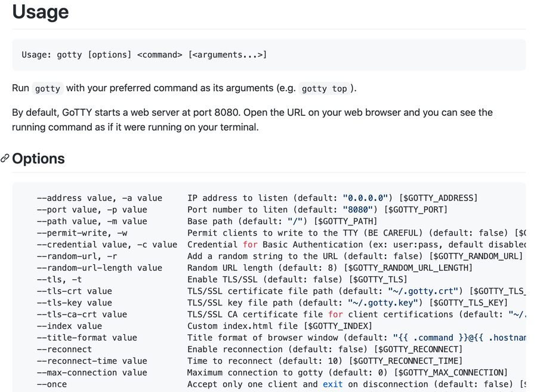This screenshot has height=392, width=537.
Task: Click the "--reconnect" option without a value
Action: point(64,349)
